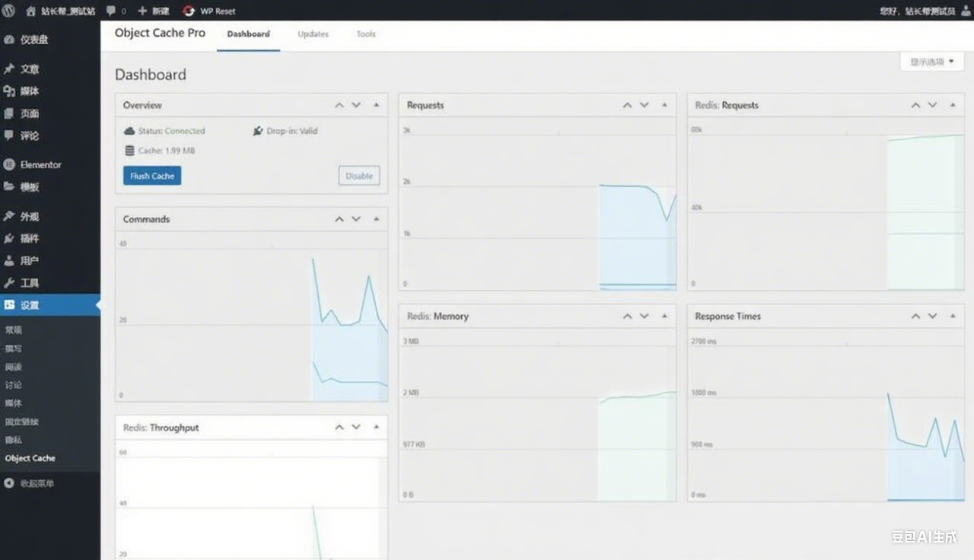This screenshot has width=974, height=560.
Task: Toggle collapse of Redis: Memory panel
Action: (664, 316)
